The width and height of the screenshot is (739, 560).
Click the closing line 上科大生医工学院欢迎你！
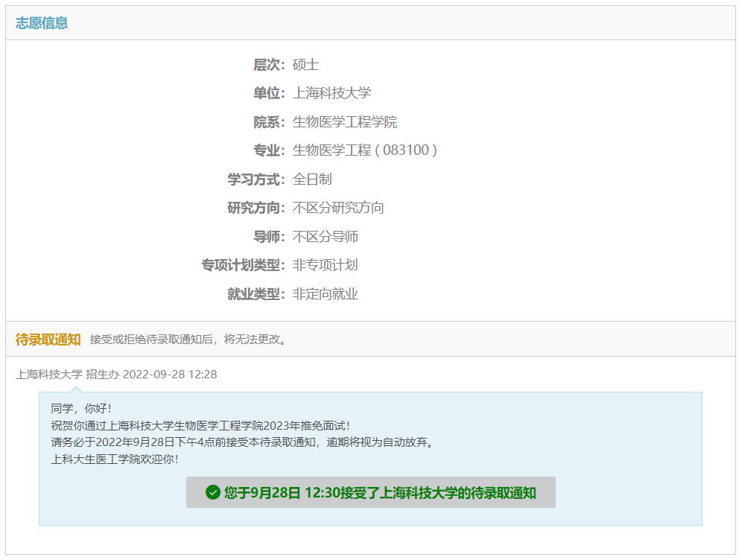click(115, 459)
